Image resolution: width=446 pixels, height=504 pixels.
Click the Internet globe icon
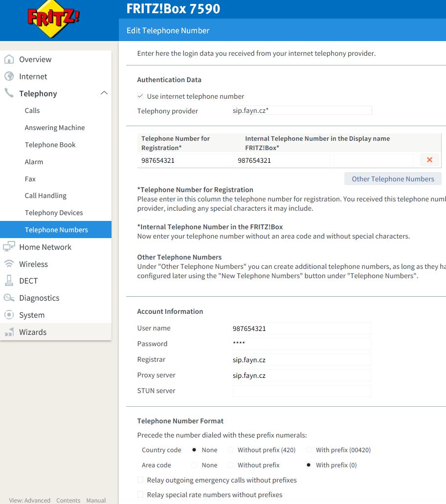tap(9, 76)
